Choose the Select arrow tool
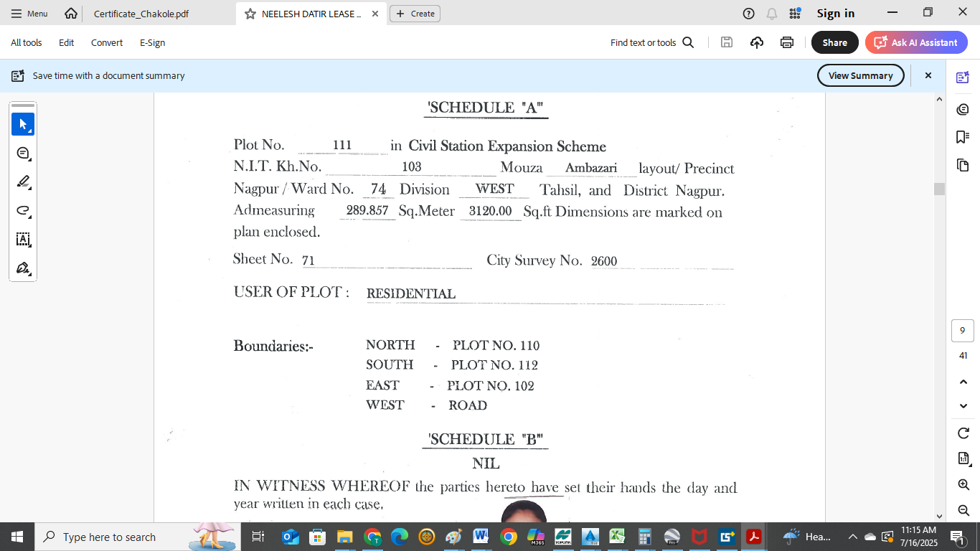The height and width of the screenshot is (551, 980). point(23,124)
